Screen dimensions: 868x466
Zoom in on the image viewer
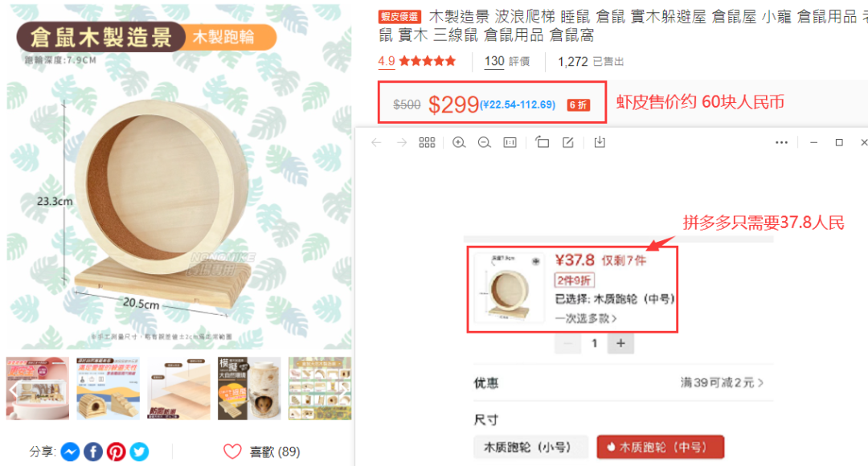coord(459,142)
